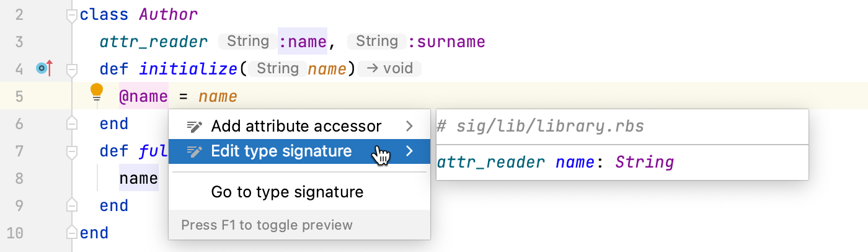Click fold end marker on line 6
The image size is (868, 252).
coord(72,124)
